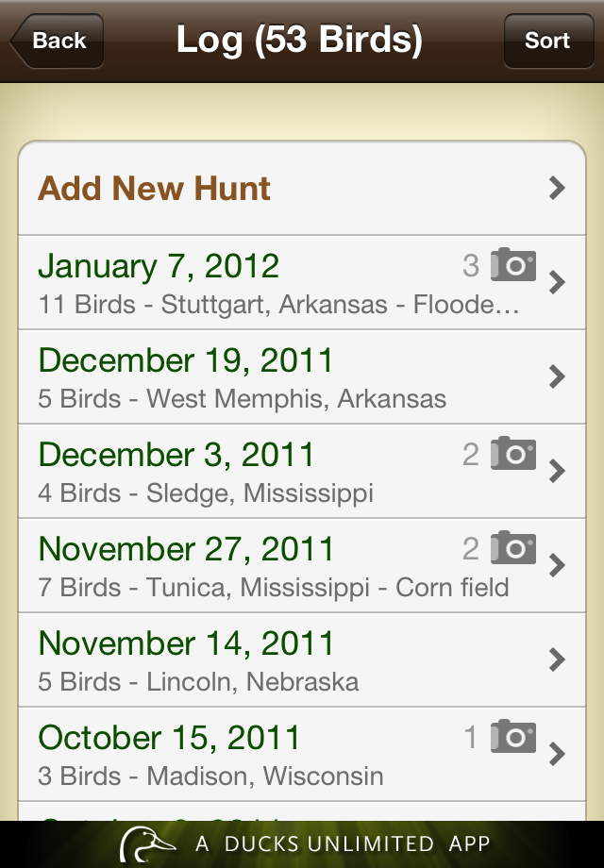Tap the Ducks Unlimited duck logo
The height and width of the screenshot is (868, 604).
(x=147, y=843)
